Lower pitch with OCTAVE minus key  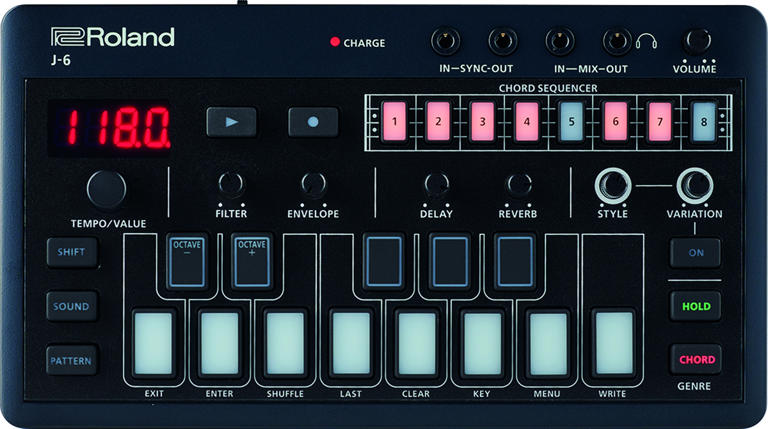[x=187, y=262]
